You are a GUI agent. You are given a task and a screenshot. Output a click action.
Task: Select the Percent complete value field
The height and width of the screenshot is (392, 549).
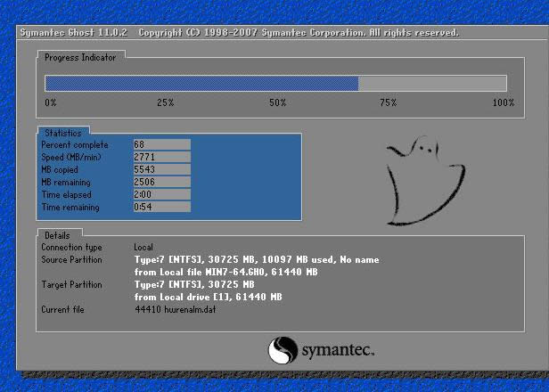pyautogui.click(x=161, y=144)
